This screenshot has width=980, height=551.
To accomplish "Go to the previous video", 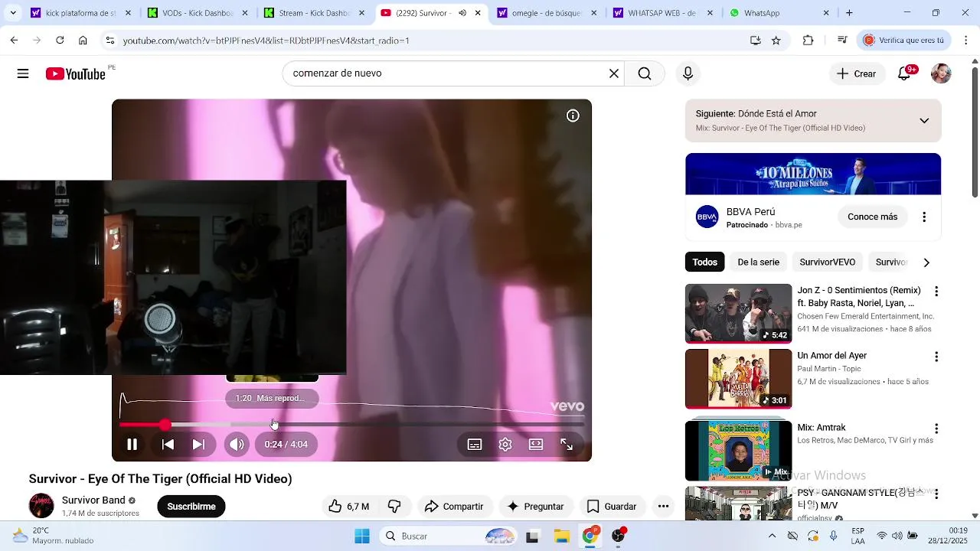I will point(168,444).
